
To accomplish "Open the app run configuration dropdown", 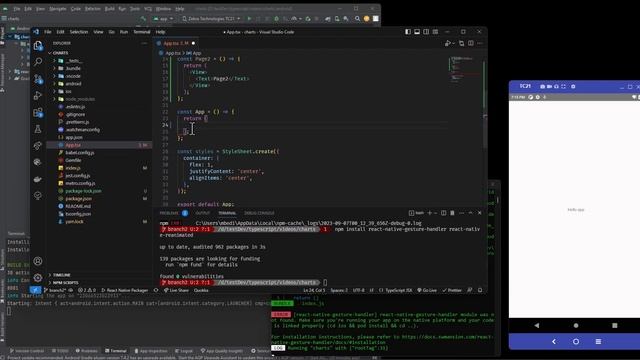I will (163, 18).
